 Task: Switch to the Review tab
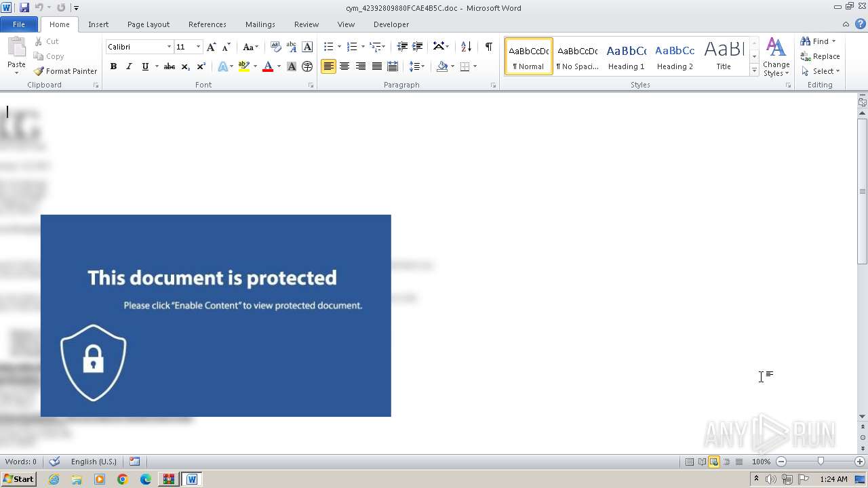307,24
